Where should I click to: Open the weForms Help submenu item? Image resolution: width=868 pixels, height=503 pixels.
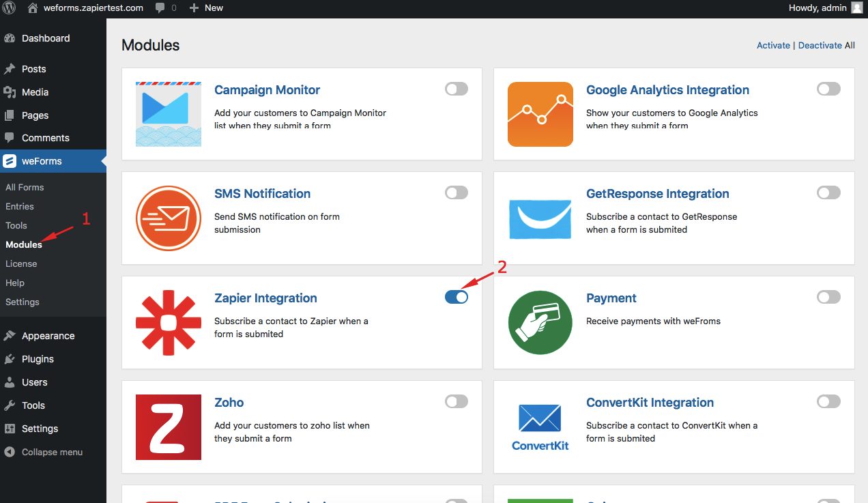pos(15,283)
